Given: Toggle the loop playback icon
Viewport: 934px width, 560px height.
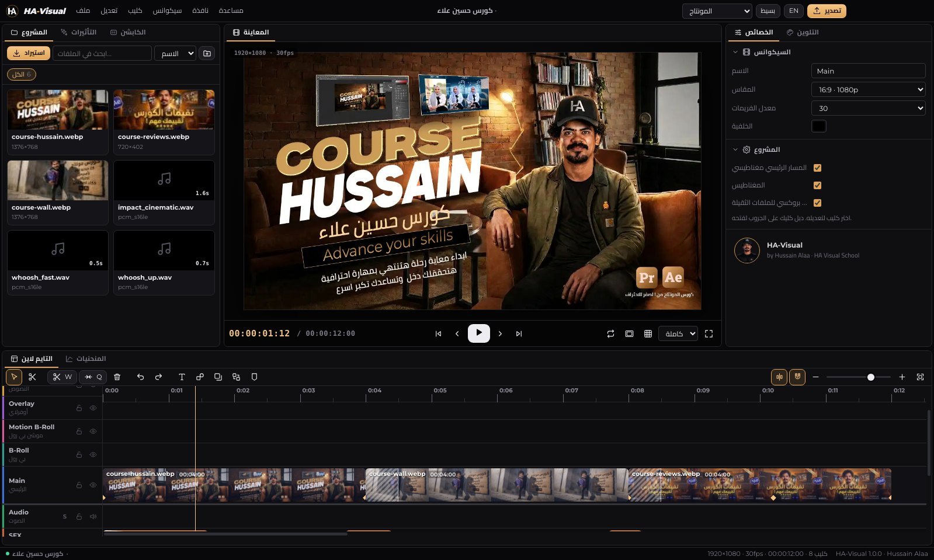Looking at the screenshot, I should (610, 333).
